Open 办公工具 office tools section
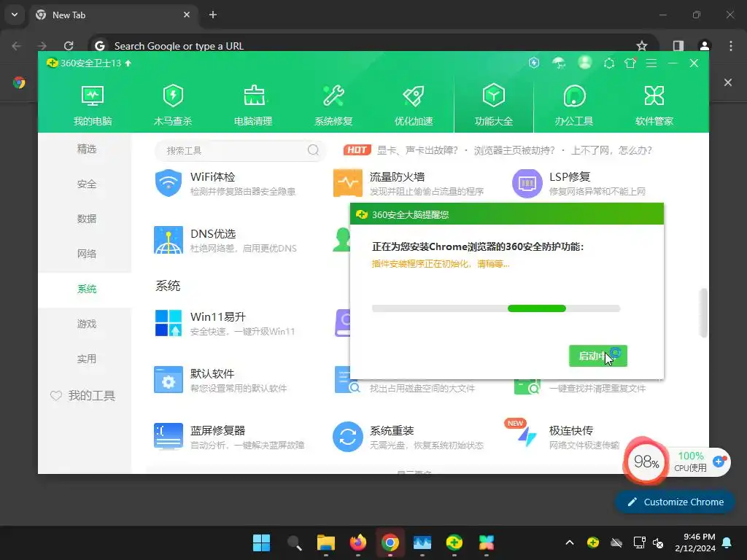 pyautogui.click(x=574, y=105)
